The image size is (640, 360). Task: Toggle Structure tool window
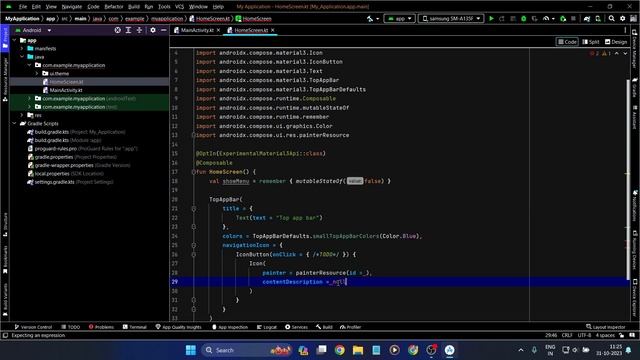[5, 224]
